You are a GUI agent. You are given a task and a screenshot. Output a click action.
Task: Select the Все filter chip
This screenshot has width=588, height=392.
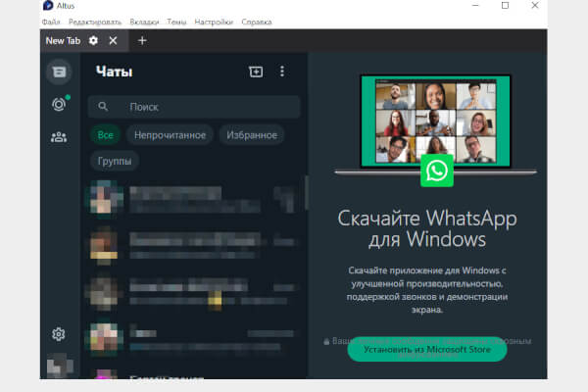click(x=106, y=135)
